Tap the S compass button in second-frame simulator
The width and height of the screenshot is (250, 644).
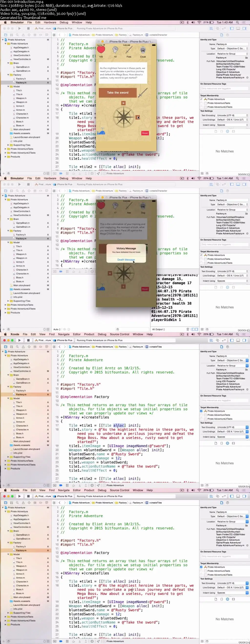click(x=123, y=286)
